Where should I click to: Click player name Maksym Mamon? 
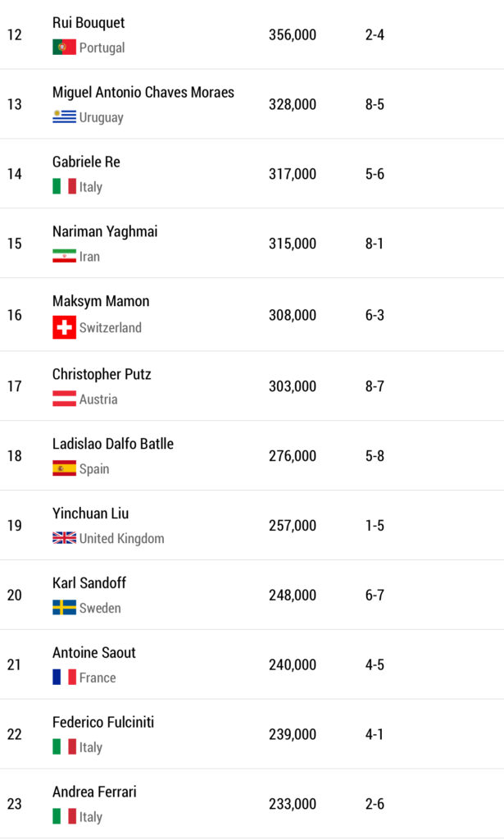101,301
